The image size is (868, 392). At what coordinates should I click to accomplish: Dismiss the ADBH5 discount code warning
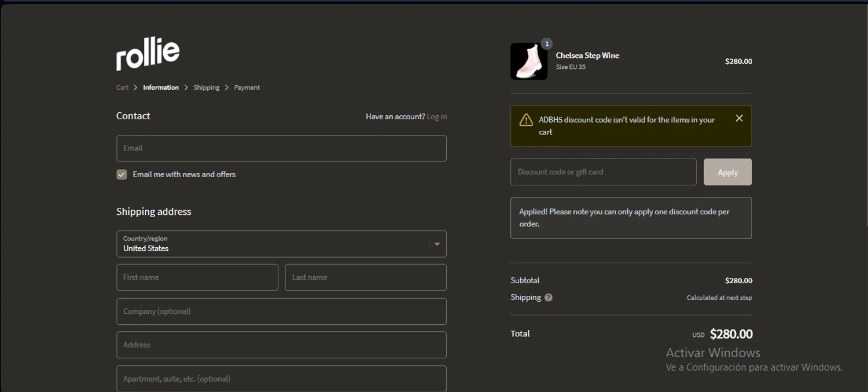click(x=739, y=118)
